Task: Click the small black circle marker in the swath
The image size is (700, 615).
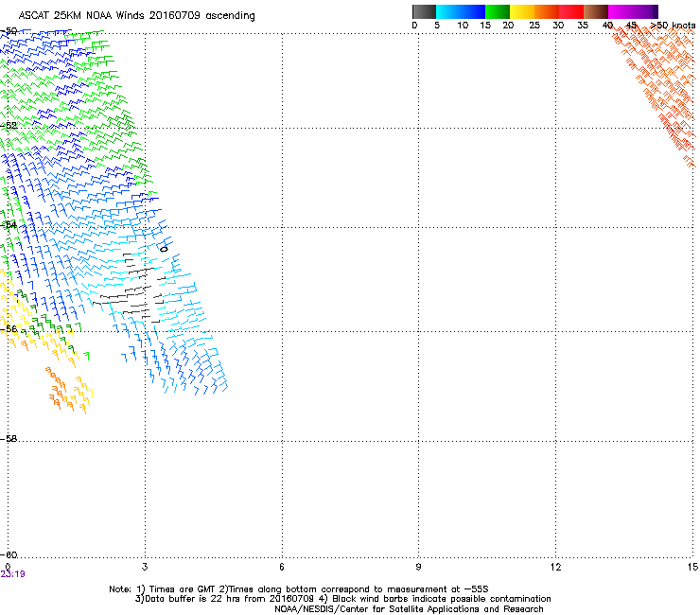Action: pos(164,249)
